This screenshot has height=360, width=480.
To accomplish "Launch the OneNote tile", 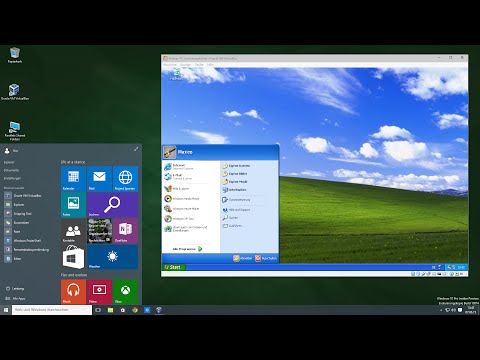I will click(125, 231).
